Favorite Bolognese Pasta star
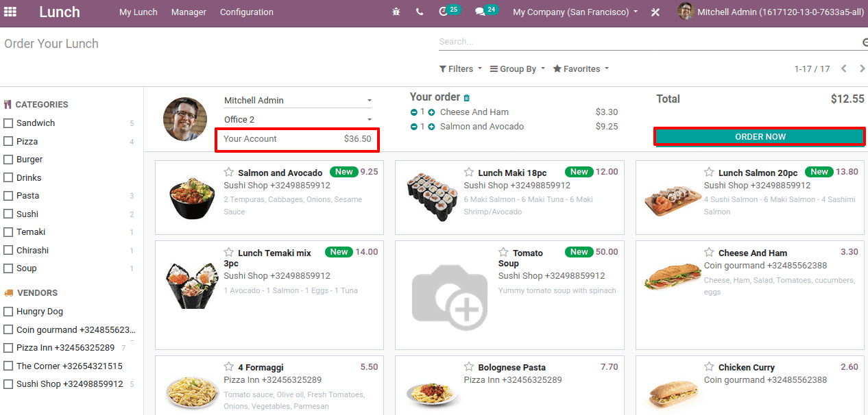The image size is (868, 415). point(469,366)
